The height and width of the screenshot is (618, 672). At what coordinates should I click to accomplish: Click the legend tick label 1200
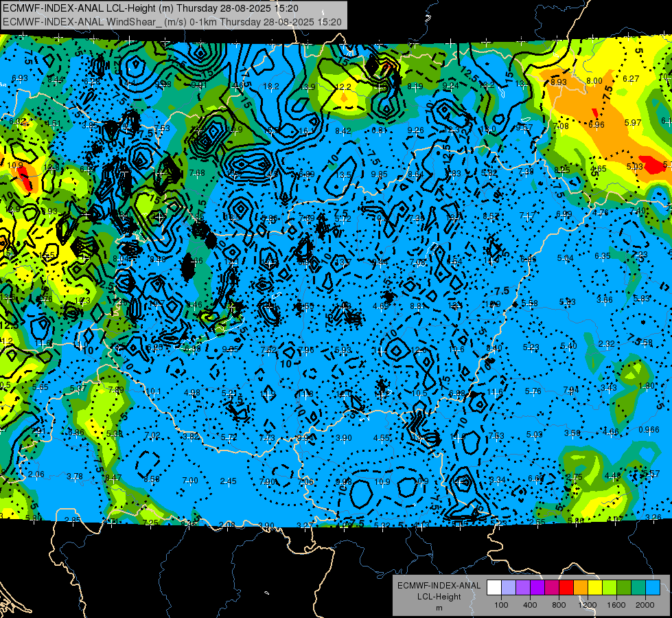pyautogui.click(x=588, y=605)
